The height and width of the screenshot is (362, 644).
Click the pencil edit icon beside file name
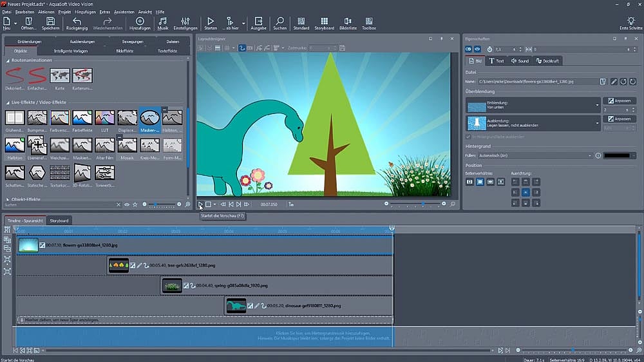pyautogui.click(x=614, y=82)
